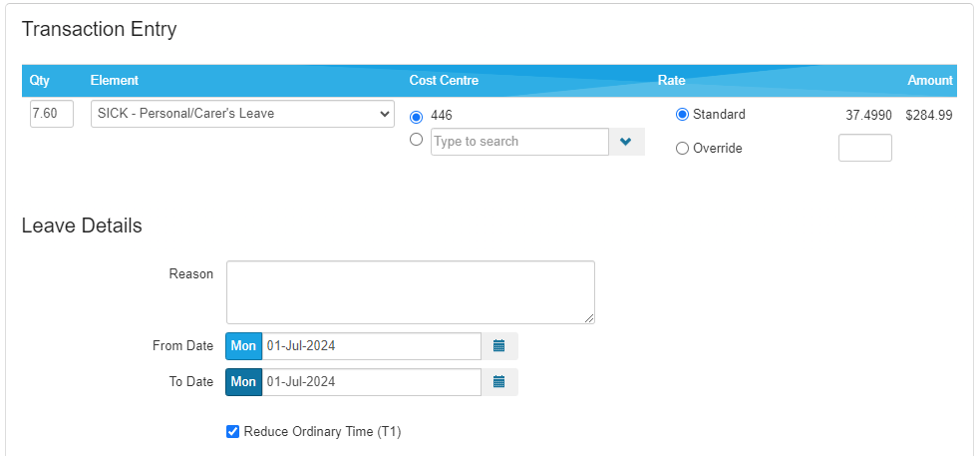Click the Leave Details heading

click(x=82, y=226)
